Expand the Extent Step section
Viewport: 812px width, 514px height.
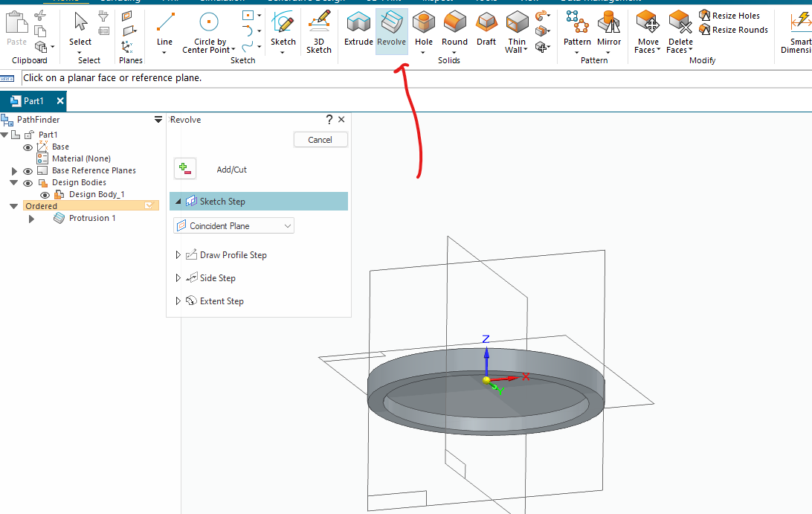pyautogui.click(x=178, y=301)
